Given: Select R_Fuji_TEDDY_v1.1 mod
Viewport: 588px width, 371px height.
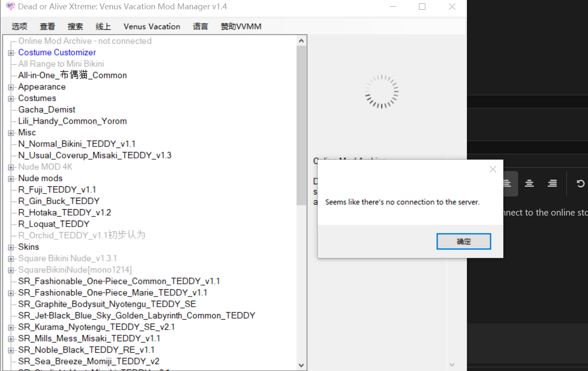Looking at the screenshot, I should point(57,190).
